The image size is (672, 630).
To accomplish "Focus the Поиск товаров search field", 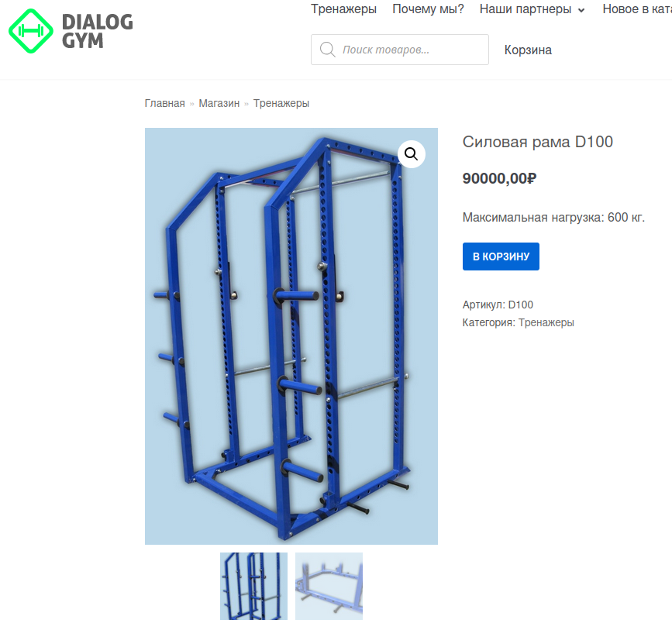I will pos(399,50).
